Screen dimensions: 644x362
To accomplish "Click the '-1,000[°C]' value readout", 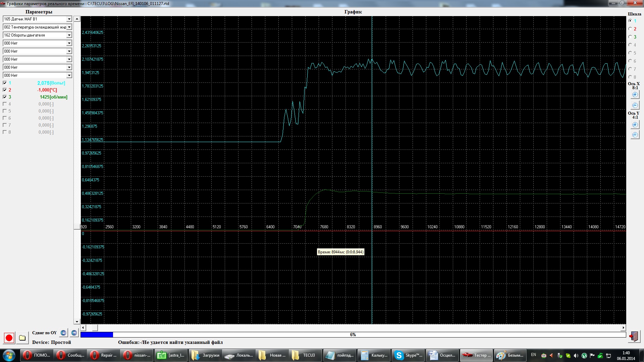I will [47, 90].
